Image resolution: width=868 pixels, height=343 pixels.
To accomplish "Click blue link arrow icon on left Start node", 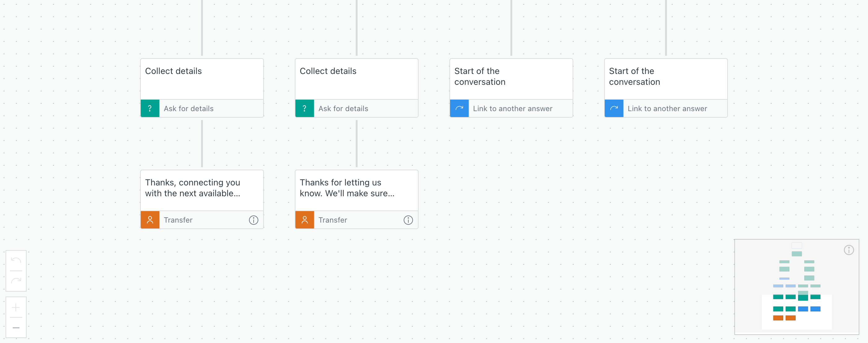I will [459, 108].
